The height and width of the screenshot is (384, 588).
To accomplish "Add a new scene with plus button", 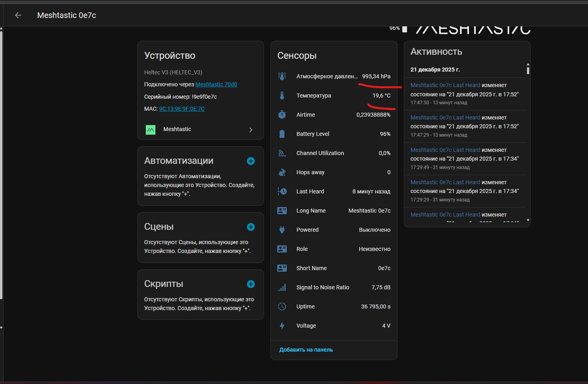I will (251, 227).
